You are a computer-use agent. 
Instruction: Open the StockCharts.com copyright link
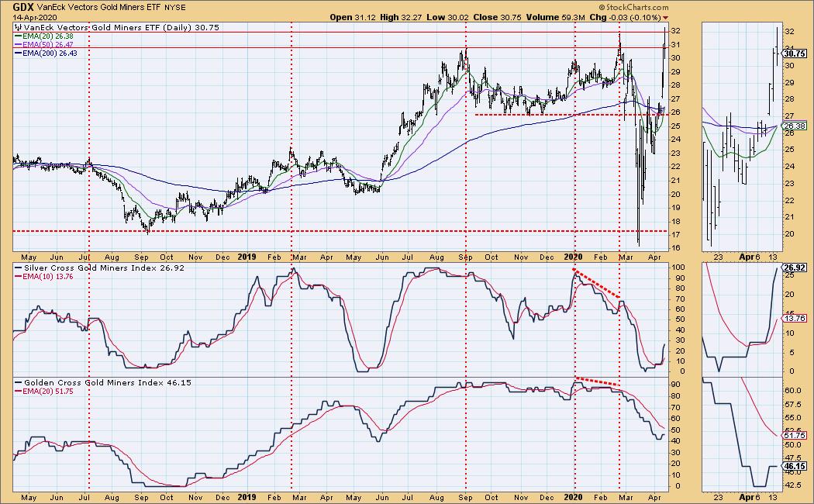[633, 7]
